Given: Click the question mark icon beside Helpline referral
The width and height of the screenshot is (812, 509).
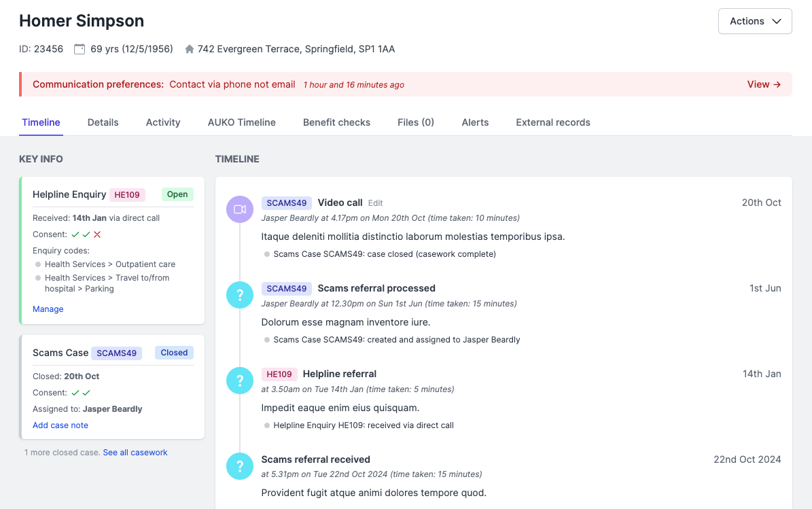Looking at the screenshot, I should 239,381.
